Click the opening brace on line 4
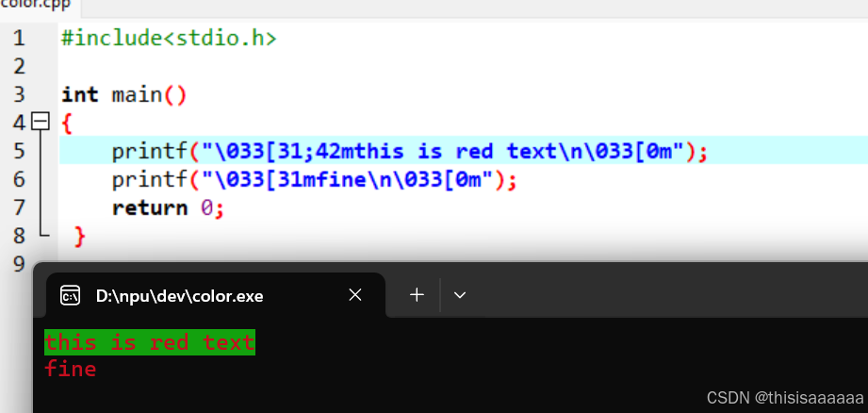 click(x=67, y=124)
